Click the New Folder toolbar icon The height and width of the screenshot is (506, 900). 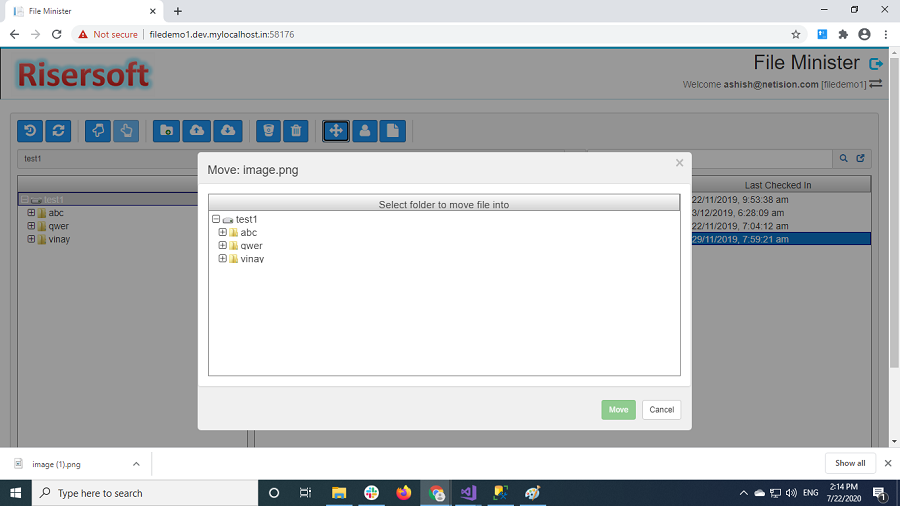[167, 131]
